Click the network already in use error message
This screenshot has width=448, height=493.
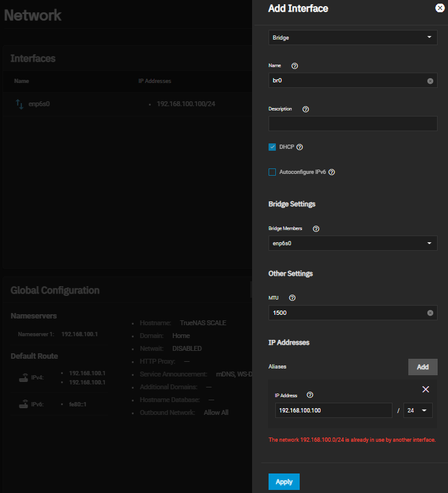point(352,440)
